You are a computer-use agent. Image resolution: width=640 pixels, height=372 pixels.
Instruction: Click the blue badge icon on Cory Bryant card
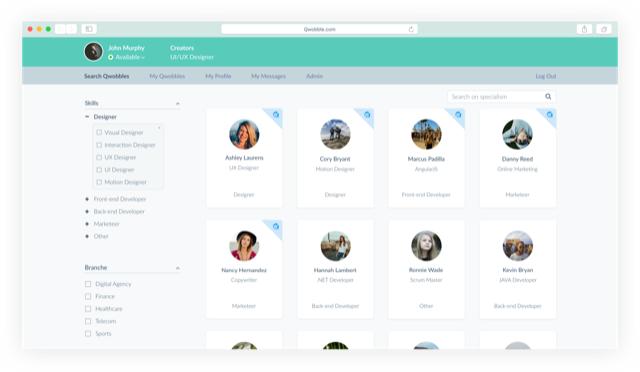pyautogui.click(x=367, y=115)
